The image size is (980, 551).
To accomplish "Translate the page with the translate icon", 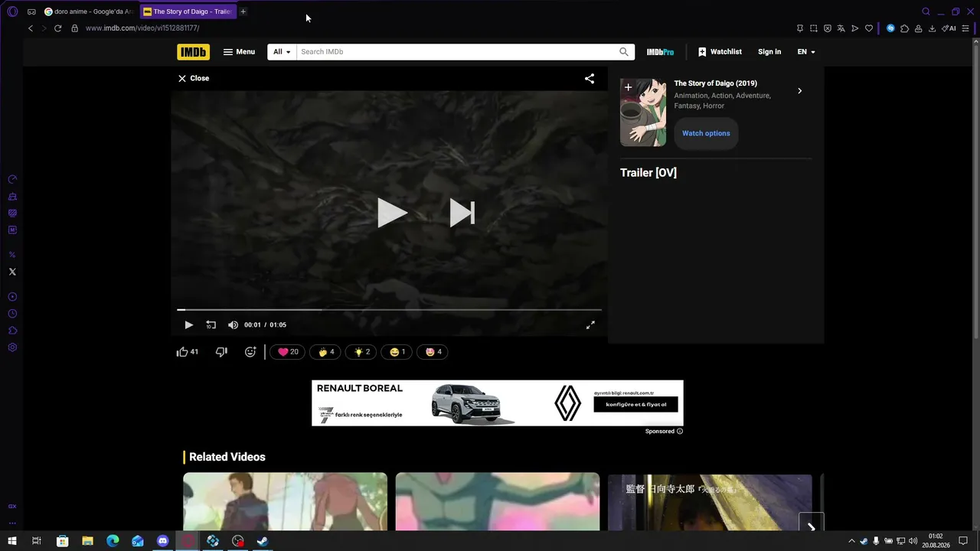I will coord(841,28).
